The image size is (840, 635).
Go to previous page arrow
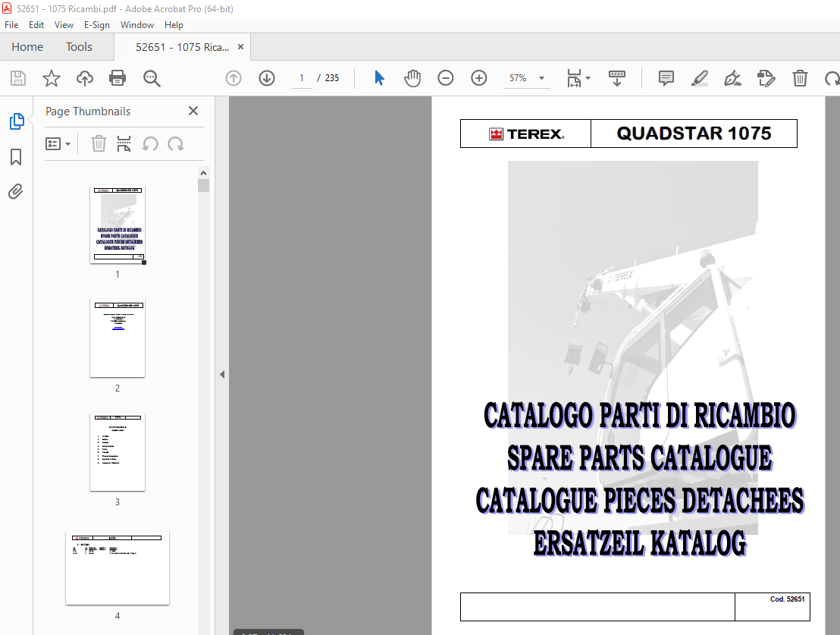(x=234, y=78)
